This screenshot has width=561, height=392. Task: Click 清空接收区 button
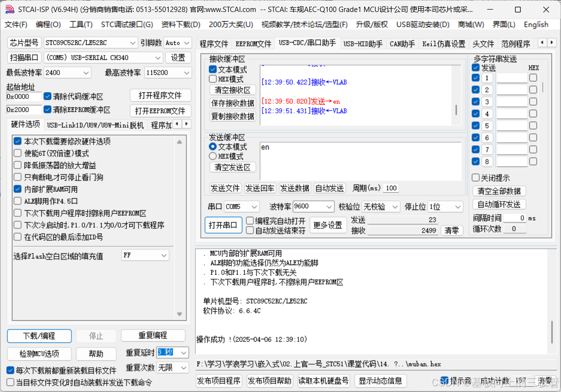(232, 90)
